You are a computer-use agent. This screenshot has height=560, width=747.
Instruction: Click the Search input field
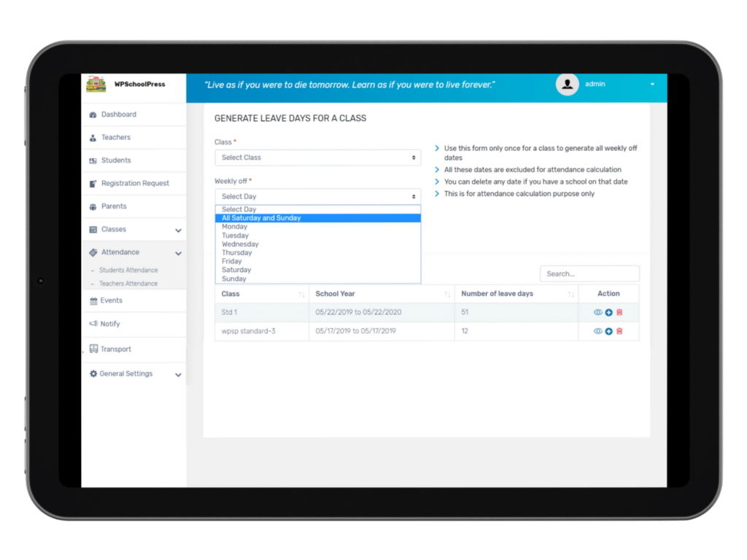click(589, 273)
